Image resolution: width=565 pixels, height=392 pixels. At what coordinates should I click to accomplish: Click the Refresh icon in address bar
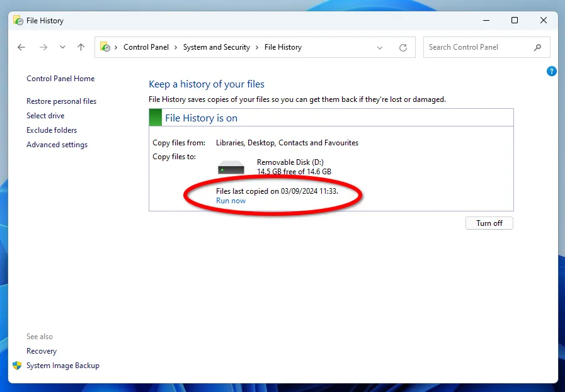403,47
